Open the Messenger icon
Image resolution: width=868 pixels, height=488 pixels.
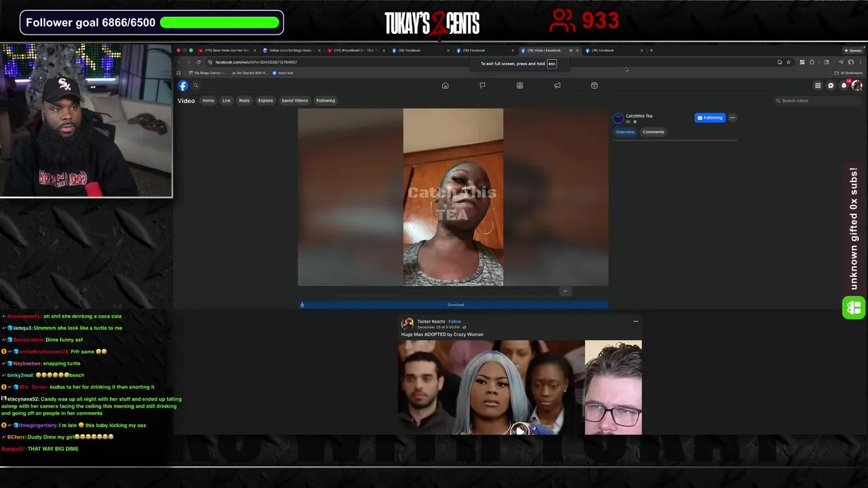point(831,85)
